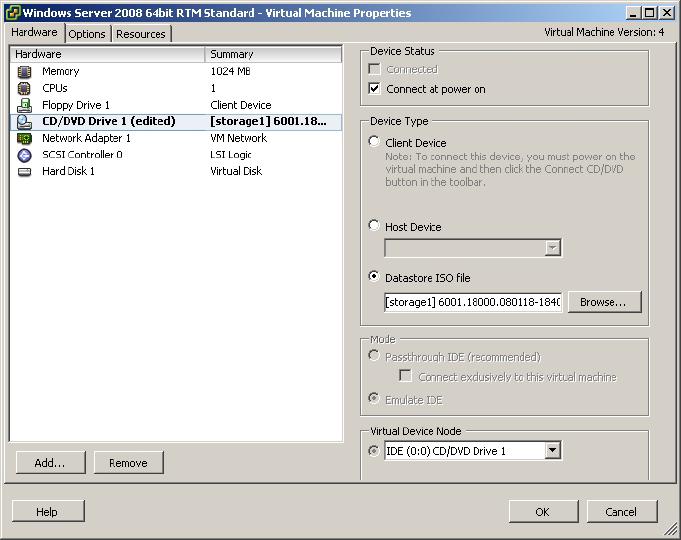The image size is (681, 540).
Task: Click the CPUs processor icon
Action: point(24,89)
